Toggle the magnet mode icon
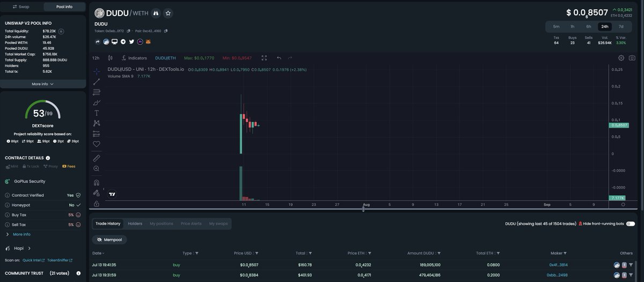 point(97,182)
